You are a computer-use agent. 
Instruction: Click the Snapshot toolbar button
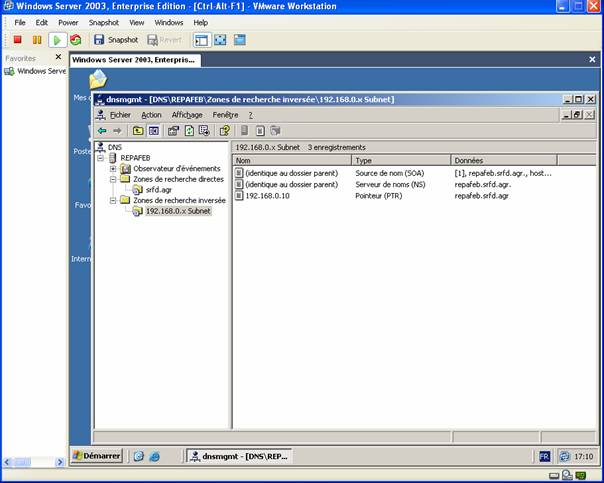pyautogui.click(x=116, y=40)
